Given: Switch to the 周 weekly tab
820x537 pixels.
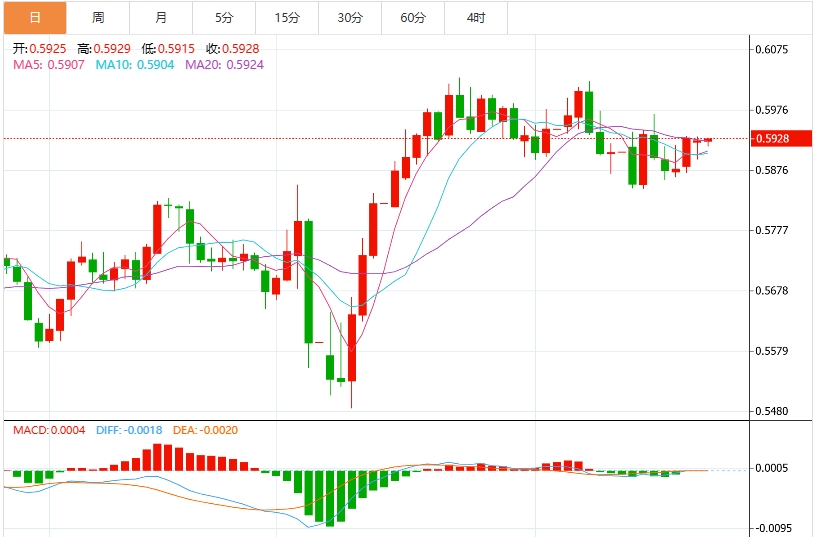Looking at the screenshot, I should tap(98, 18).
